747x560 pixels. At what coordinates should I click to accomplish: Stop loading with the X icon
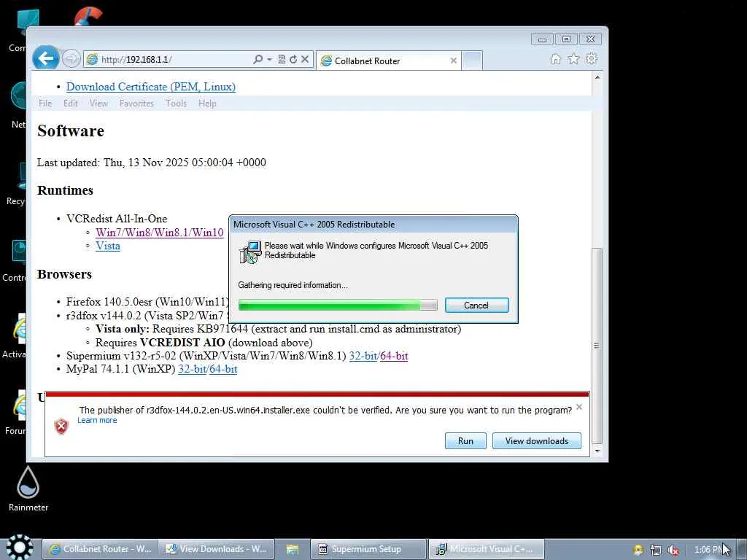tap(305, 60)
